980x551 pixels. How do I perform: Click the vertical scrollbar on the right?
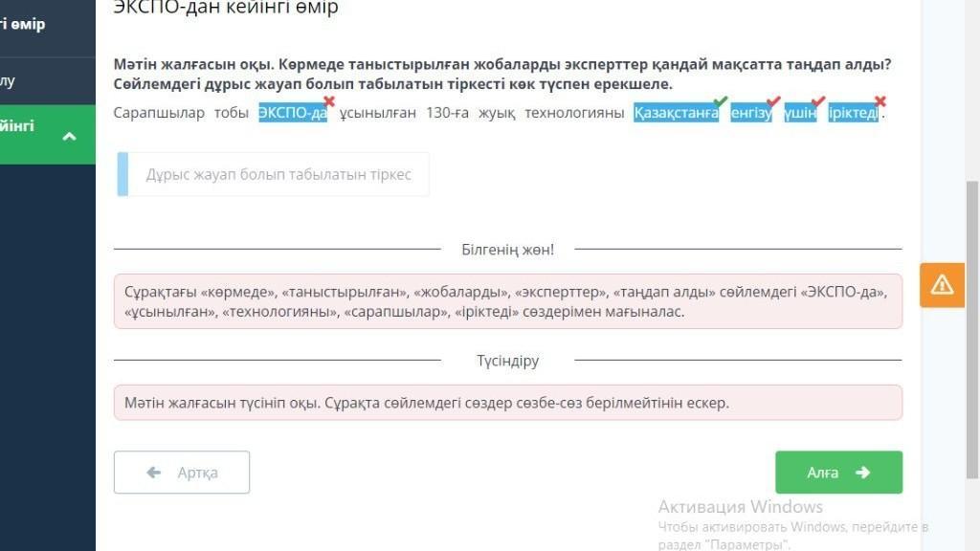(972, 287)
